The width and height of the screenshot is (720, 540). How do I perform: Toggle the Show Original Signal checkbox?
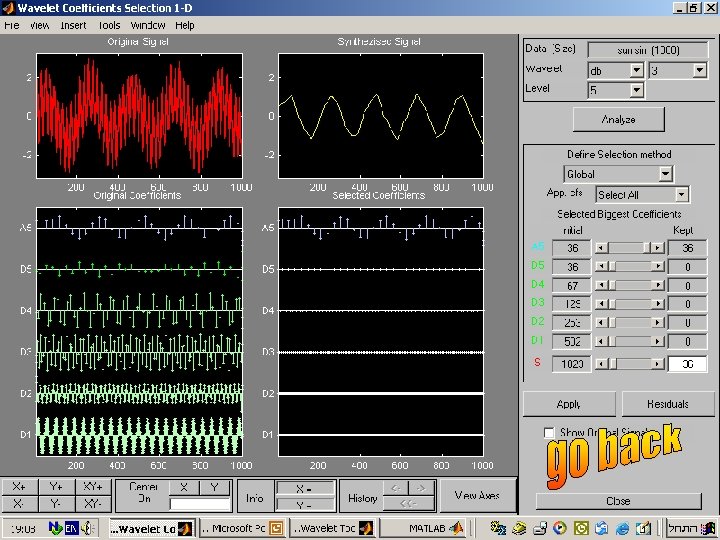click(549, 433)
